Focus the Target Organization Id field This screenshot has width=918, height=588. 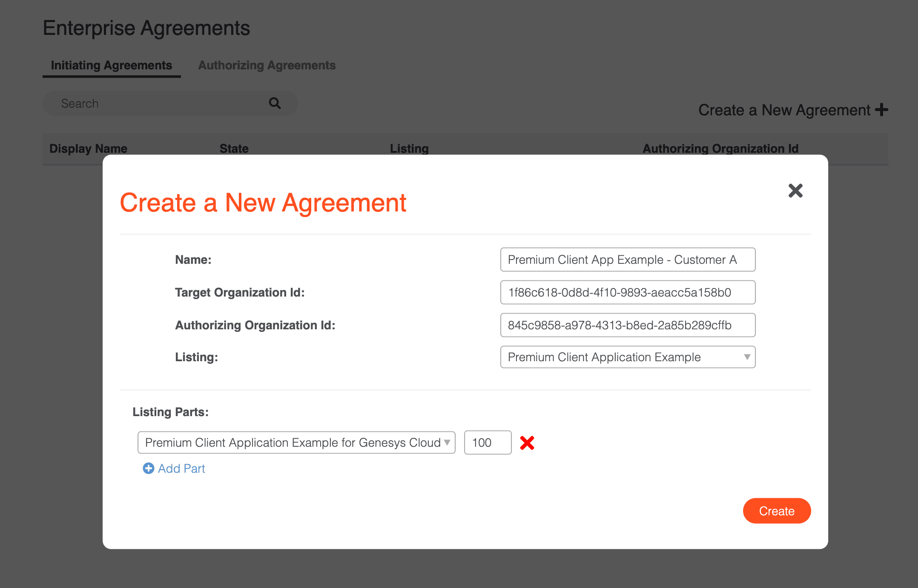[627, 292]
